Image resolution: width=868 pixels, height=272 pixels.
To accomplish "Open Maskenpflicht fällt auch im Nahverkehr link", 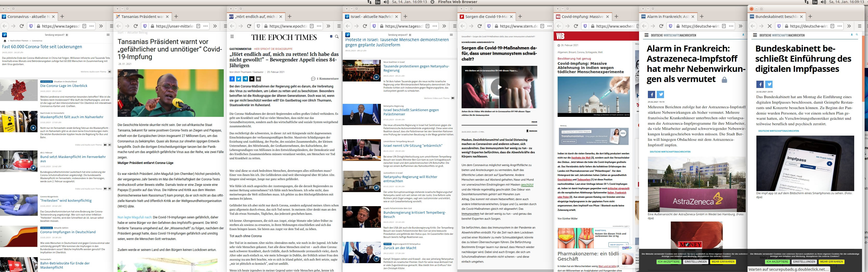I will coord(72,117).
